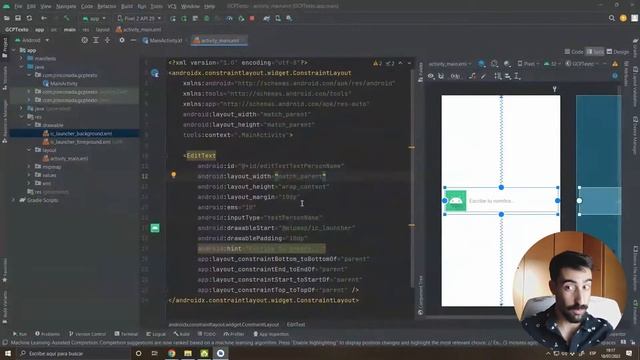Expand the values folder
The image size is (640, 360).
(x=29, y=175)
